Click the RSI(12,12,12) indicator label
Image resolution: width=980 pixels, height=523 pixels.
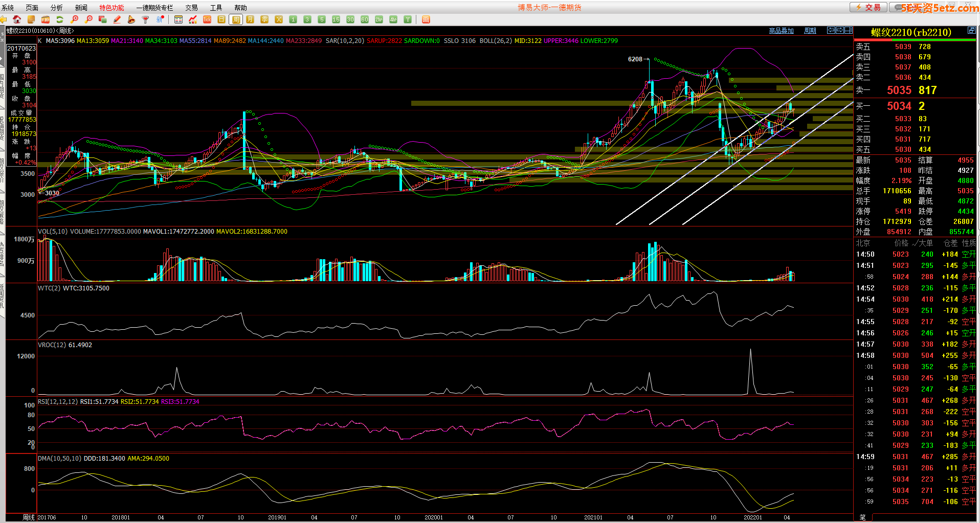point(58,402)
